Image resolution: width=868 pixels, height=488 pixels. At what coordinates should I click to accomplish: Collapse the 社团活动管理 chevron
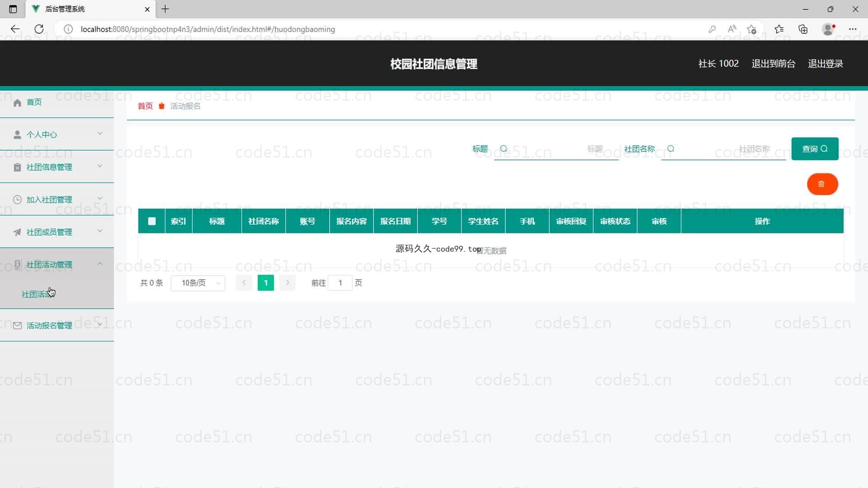(100, 264)
